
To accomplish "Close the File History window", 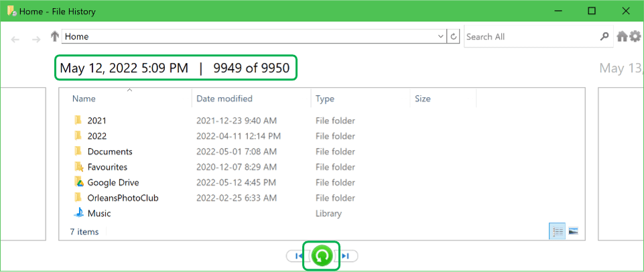I will tap(626, 11).
